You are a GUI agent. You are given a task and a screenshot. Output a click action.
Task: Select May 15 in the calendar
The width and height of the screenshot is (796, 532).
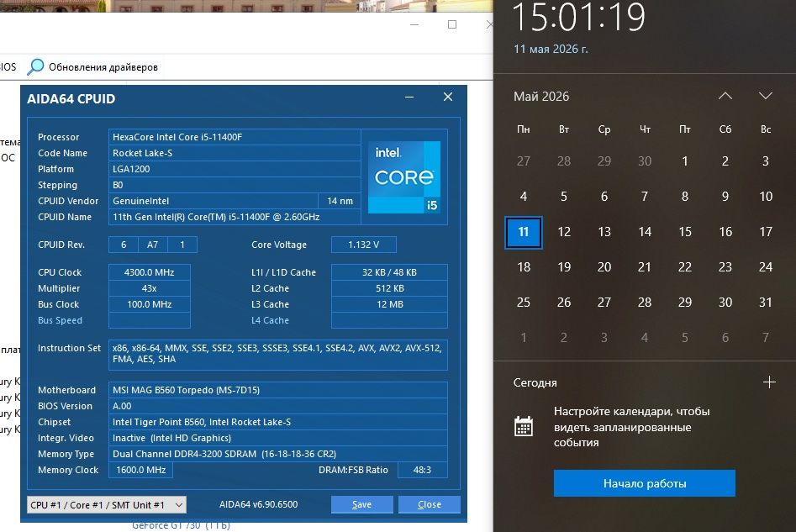click(685, 232)
